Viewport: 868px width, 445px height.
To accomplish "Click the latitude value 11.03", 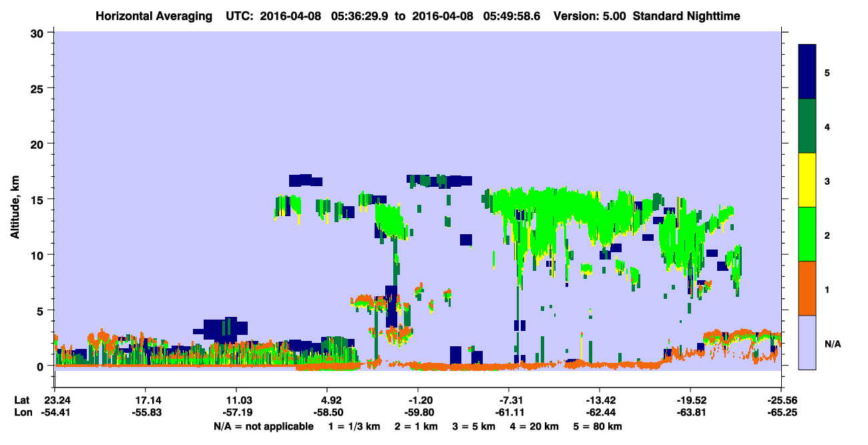I will click(236, 400).
